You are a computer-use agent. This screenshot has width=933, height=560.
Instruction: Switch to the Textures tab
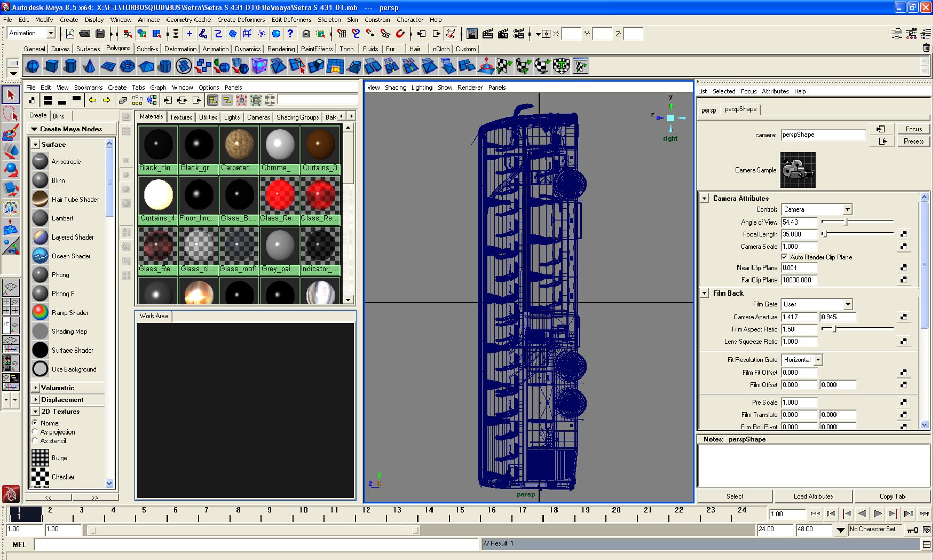tap(181, 117)
